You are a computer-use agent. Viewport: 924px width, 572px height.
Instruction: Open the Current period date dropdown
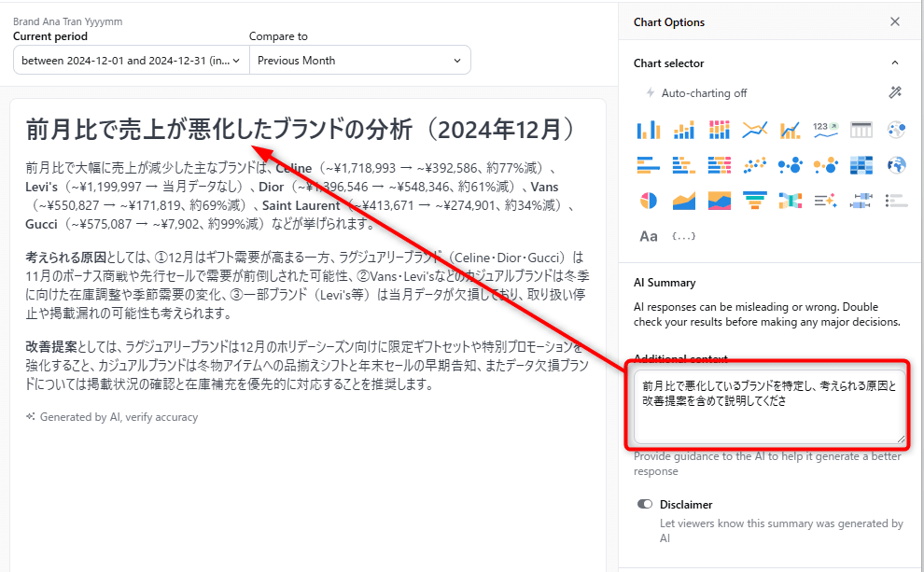(x=132, y=60)
